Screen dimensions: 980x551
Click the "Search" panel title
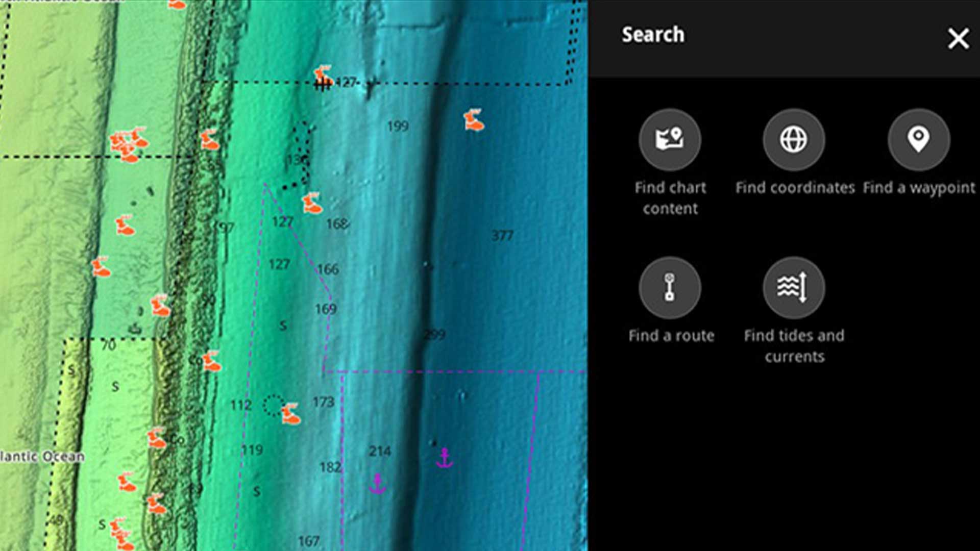click(x=653, y=35)
